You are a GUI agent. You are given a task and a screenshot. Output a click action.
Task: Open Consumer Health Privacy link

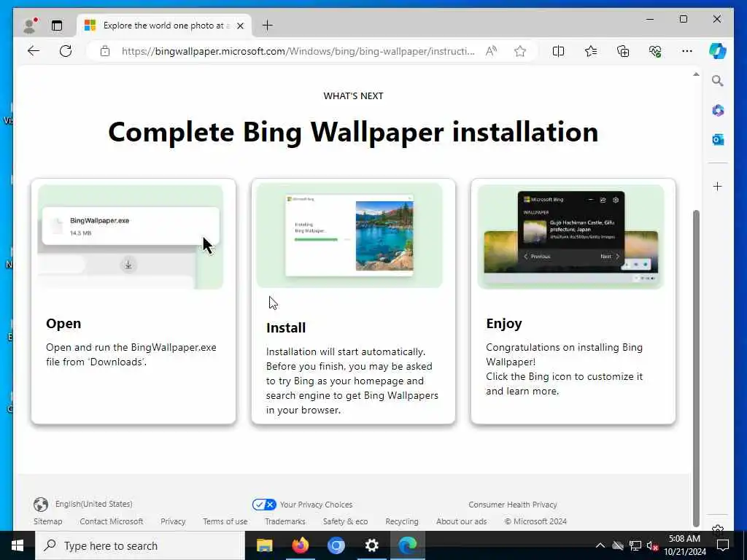513,505
